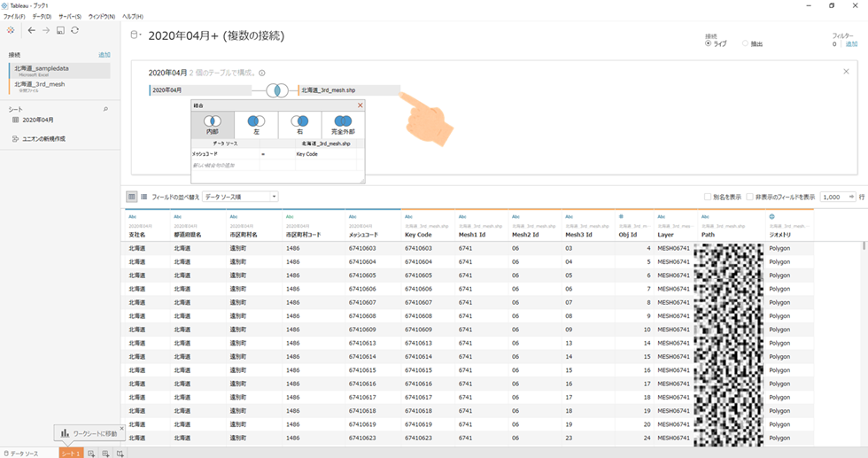Click the join Venn icon between the two tables
The image size is (868, 458).
click(277, 90)
